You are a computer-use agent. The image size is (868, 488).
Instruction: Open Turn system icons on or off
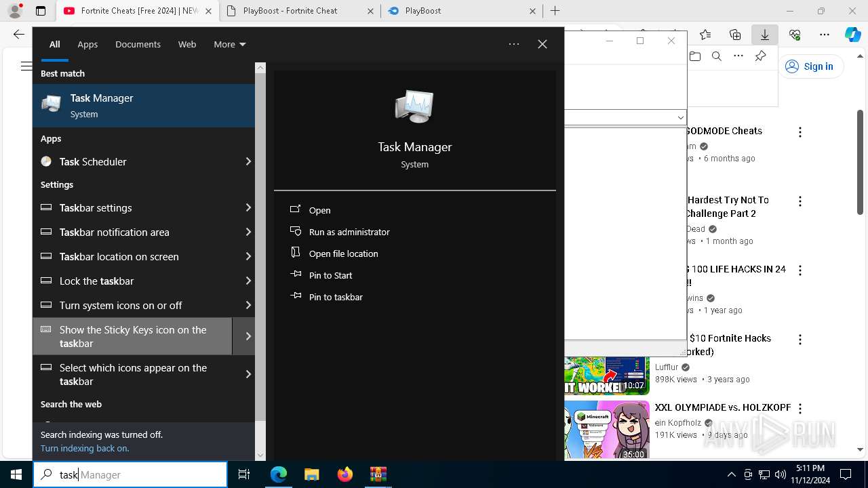132,305
